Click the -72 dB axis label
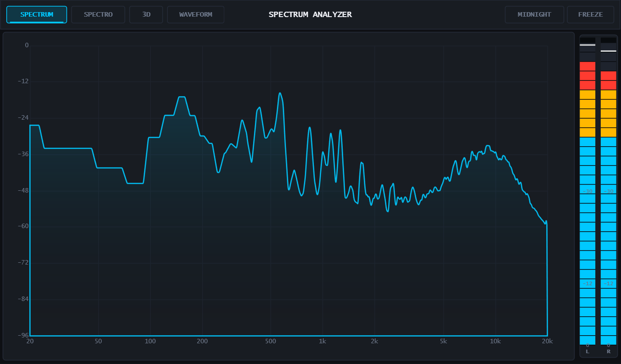The image size is (621, 364). click(23, 263)
